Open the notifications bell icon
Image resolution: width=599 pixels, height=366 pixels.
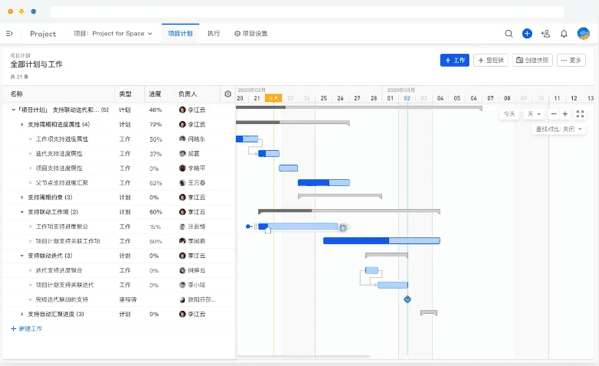(x=563, y=34)
